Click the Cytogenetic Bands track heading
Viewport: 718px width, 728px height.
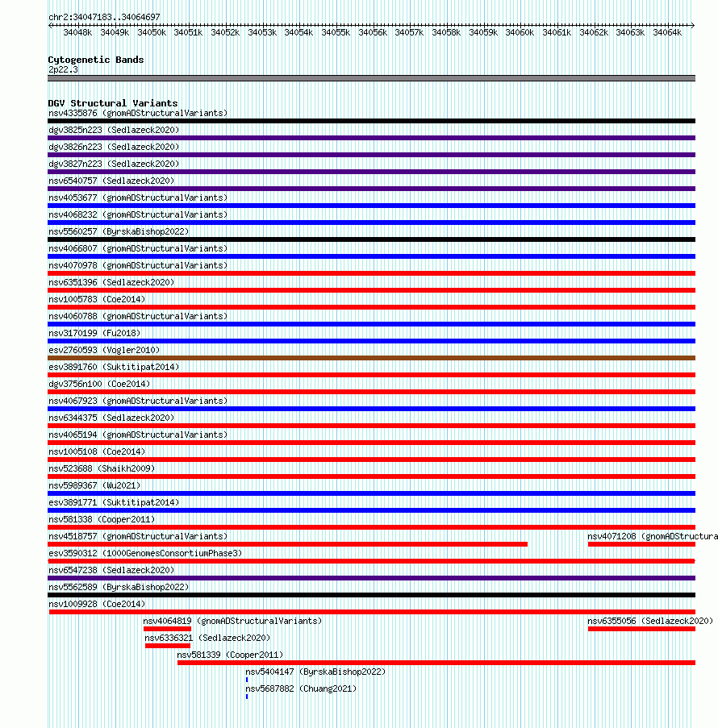pos(96,60)
